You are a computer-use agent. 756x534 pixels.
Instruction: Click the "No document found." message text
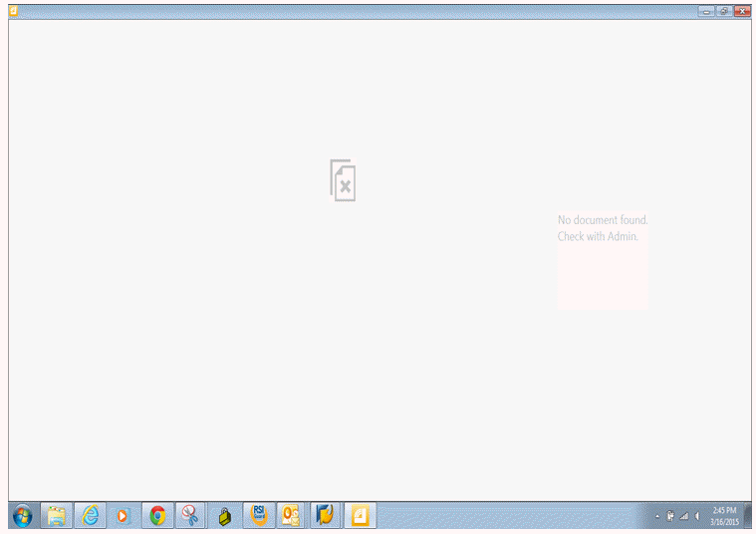tap(603, 220)
